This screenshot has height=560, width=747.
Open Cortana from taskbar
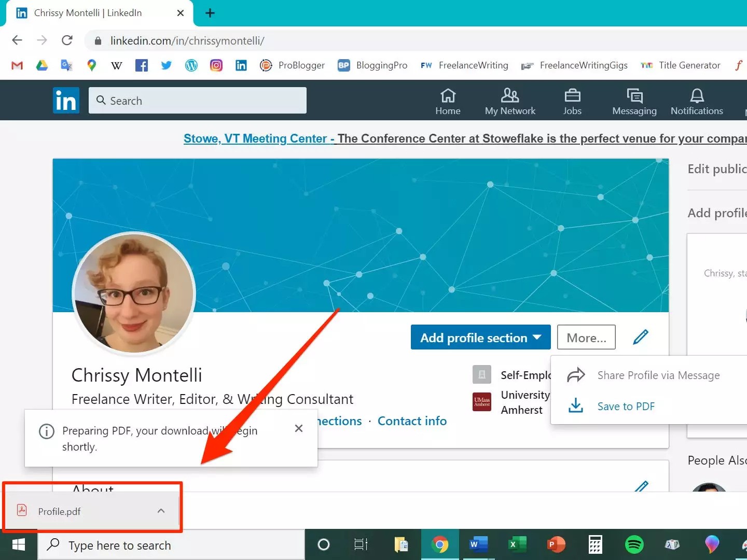point(324,544)
